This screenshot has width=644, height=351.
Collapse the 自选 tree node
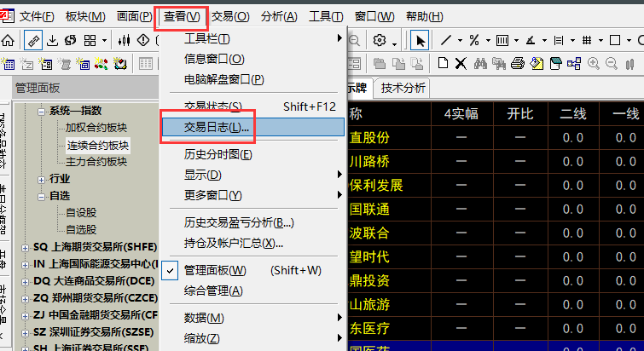click(x=41, y=197)
